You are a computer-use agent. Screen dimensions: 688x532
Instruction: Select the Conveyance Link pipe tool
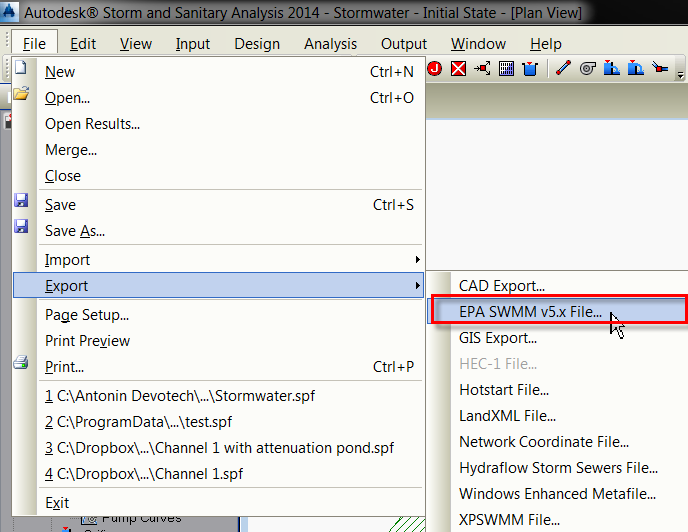coord(563,68)
